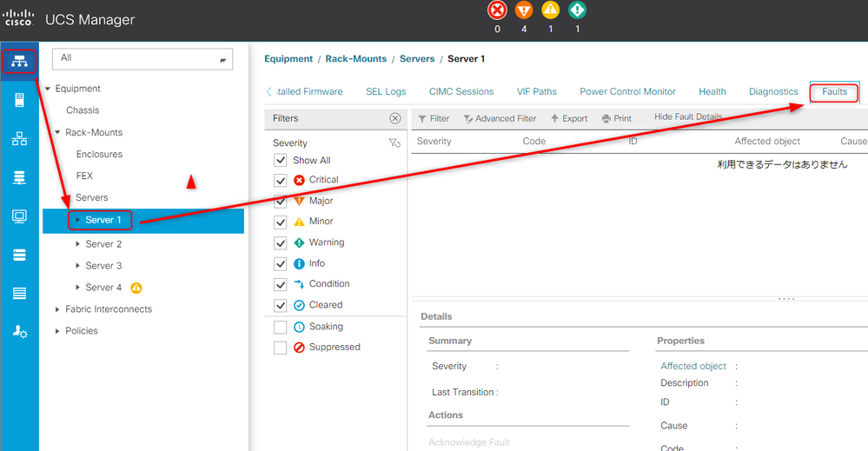The image size is (868, 451).
Task: Open the All filter dropdown in navigation pane
Action: click(x=142, y=59)
